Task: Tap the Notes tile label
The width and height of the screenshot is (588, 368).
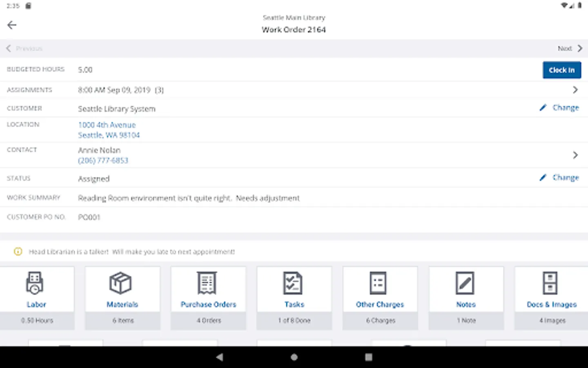Action: [466, 305]
